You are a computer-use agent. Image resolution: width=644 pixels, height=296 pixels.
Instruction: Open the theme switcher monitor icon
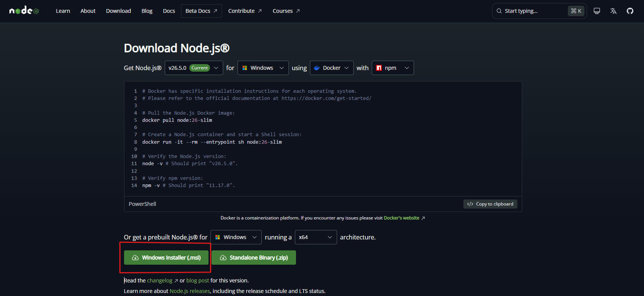pos(597,11)
